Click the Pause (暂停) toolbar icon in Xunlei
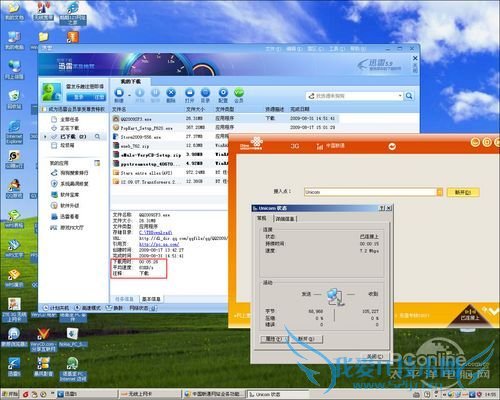 pos(155,93)
